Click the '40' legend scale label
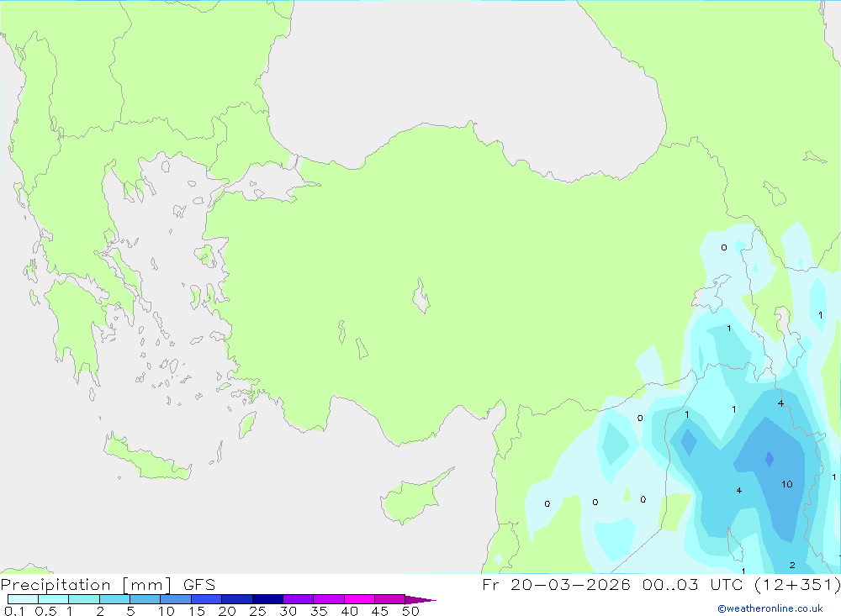The image size is (841, 616). (x=349, y=611)
